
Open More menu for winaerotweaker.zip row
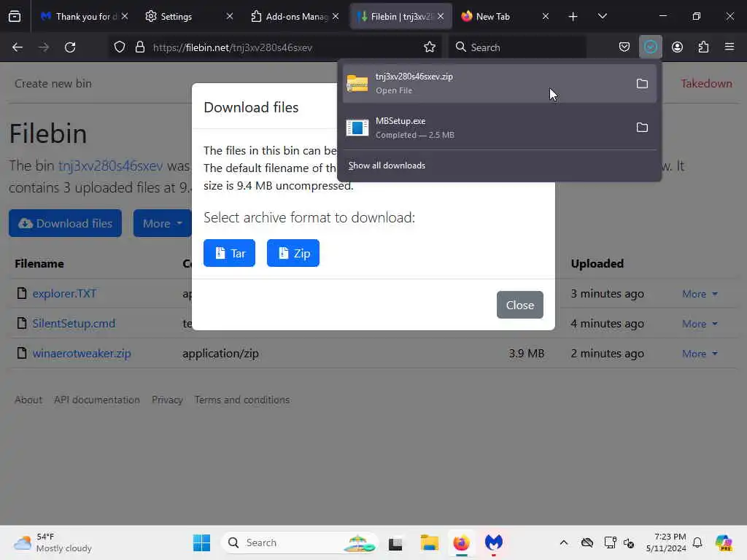tap(700, 354)
